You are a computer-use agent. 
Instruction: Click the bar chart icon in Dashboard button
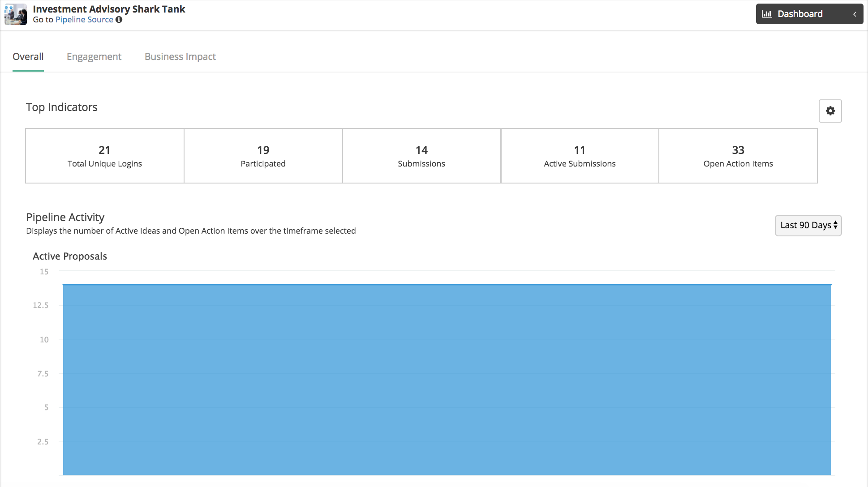767,14
